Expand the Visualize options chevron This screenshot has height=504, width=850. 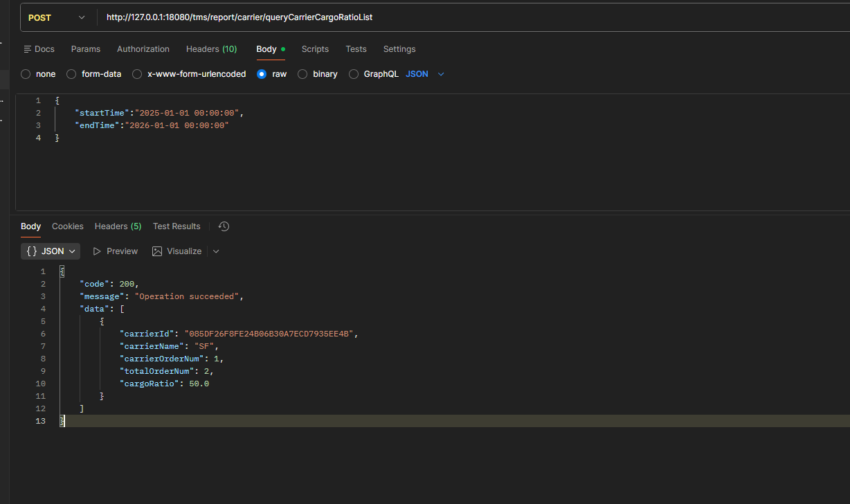pyautogui.click(x=216, y=251)
